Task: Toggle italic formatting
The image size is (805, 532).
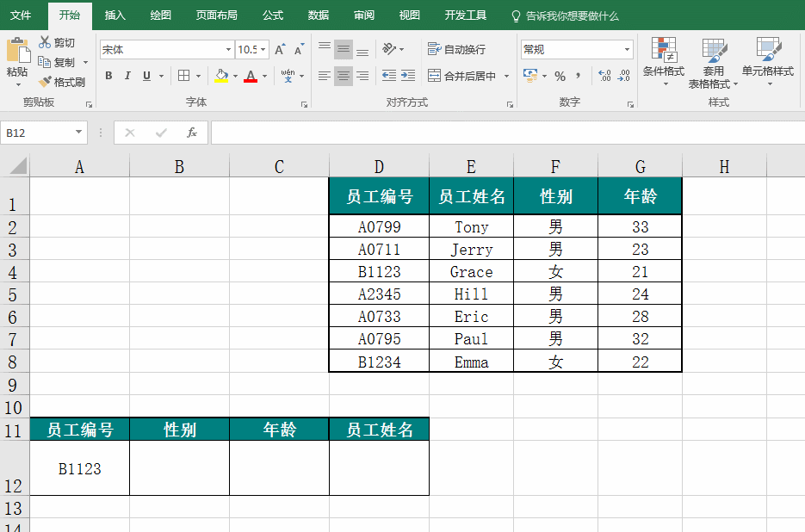Action: 127,76
